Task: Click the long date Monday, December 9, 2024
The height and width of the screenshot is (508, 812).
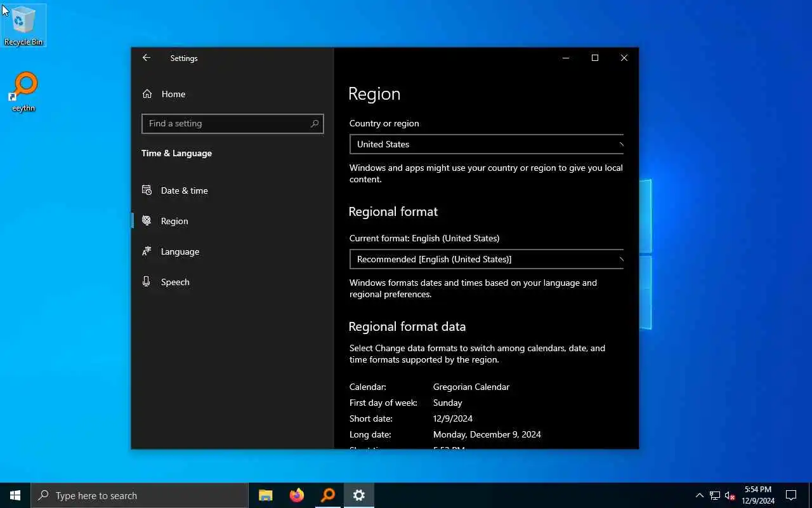Action: pos(487,434)
